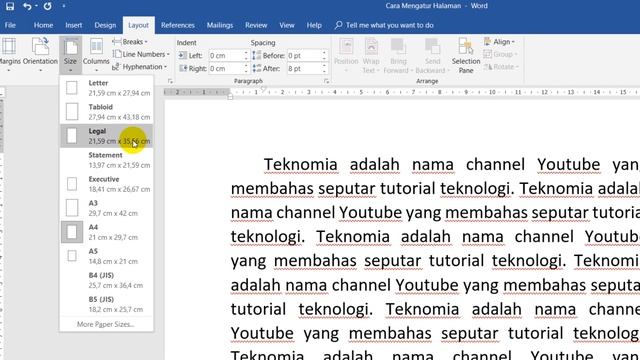Viewport: 640px width, 360px height.
Task: Open the Rotate dropdown
Action: 501,67
